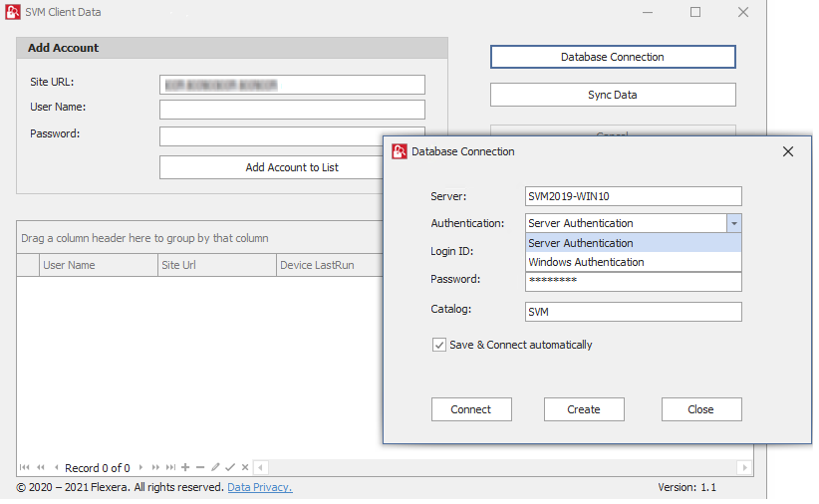Open Authentication dropdown arrow
Screen dimensions: 819x504
pyautogui.click(x=734, y=223)
